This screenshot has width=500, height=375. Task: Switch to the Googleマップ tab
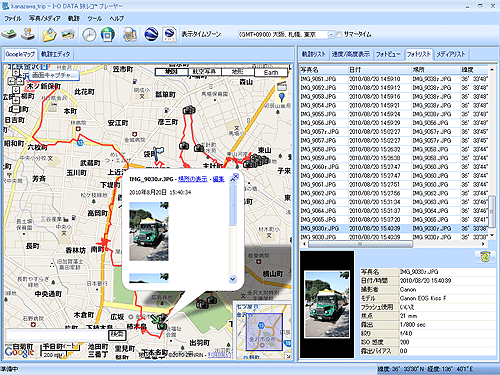click(20, 54)
